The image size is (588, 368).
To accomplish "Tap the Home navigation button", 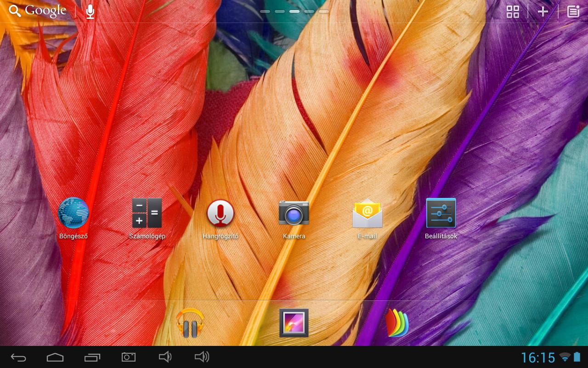I will pos(55,357).
